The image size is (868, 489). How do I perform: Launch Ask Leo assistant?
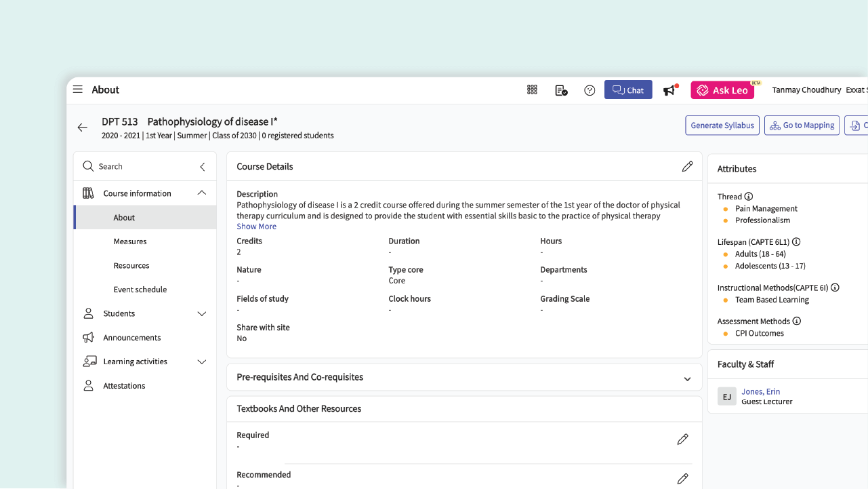click(722, 90)
